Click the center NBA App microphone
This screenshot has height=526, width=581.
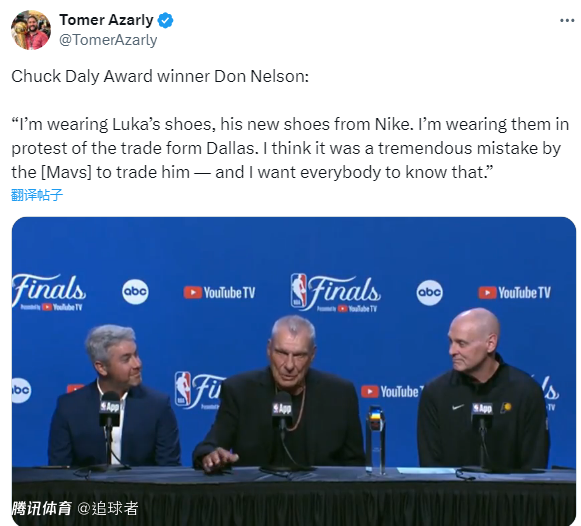pos(282,412)
